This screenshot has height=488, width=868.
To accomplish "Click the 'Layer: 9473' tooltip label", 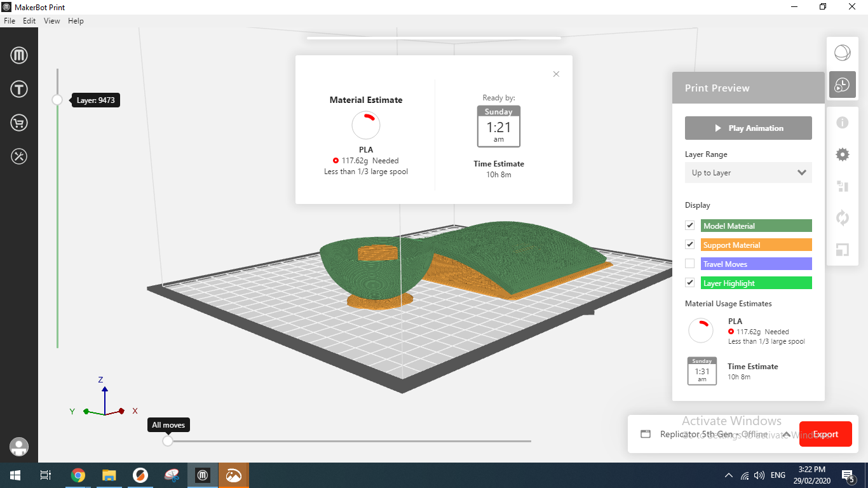I will click(x=96, y=100).
